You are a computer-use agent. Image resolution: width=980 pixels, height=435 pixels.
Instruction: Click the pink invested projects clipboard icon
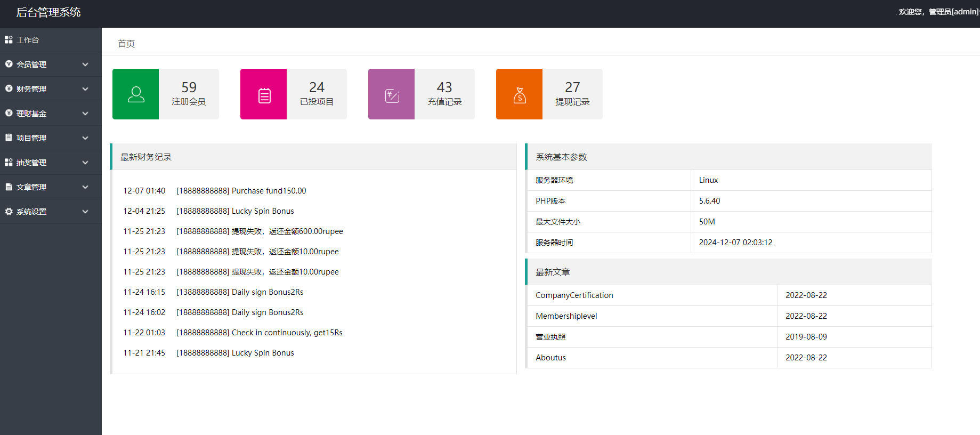264,94
